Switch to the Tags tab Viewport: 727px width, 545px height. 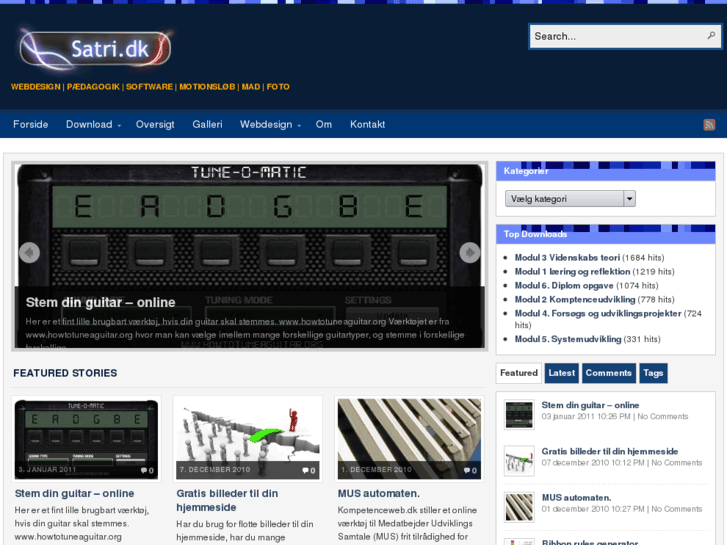click(x=653, y=373)
